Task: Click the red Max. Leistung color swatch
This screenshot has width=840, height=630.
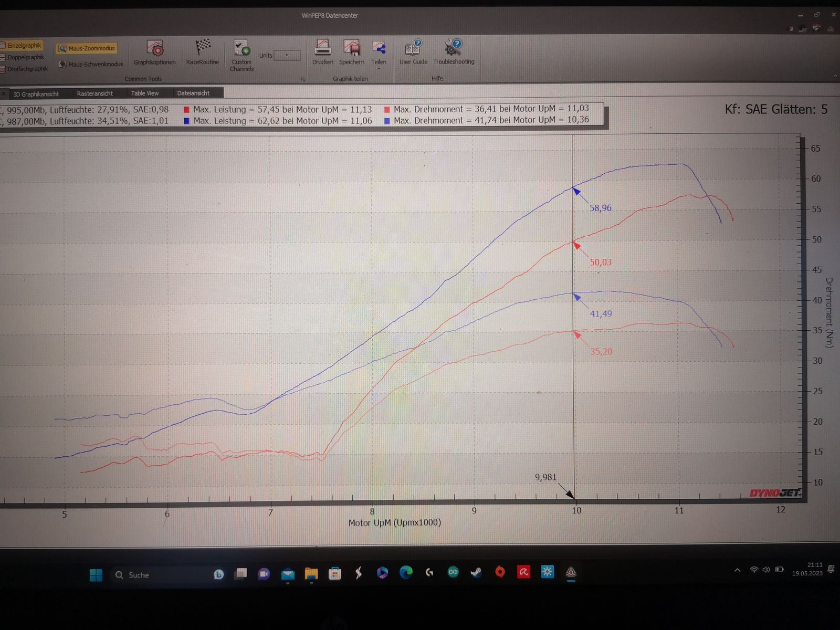Action: (x=186, y=110)
